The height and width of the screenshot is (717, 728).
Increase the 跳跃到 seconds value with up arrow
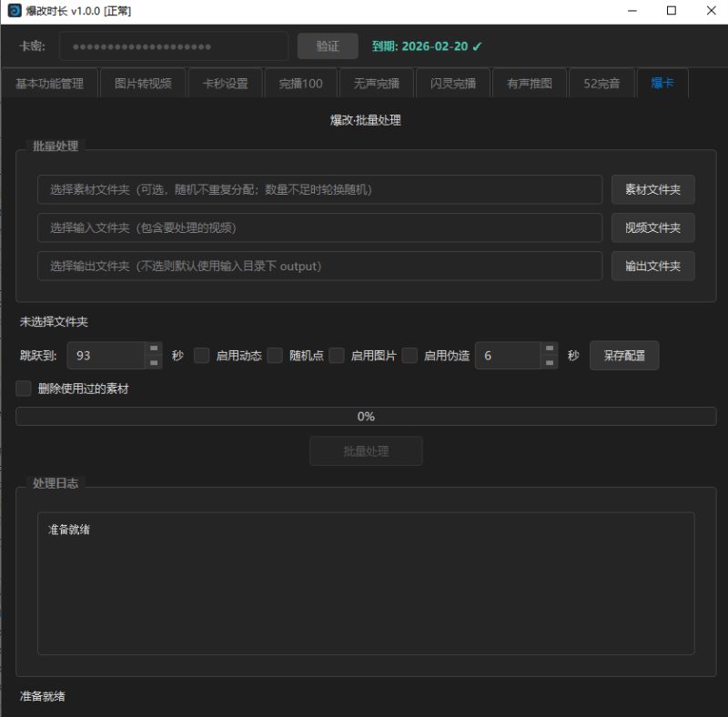(x=154, y=348)
